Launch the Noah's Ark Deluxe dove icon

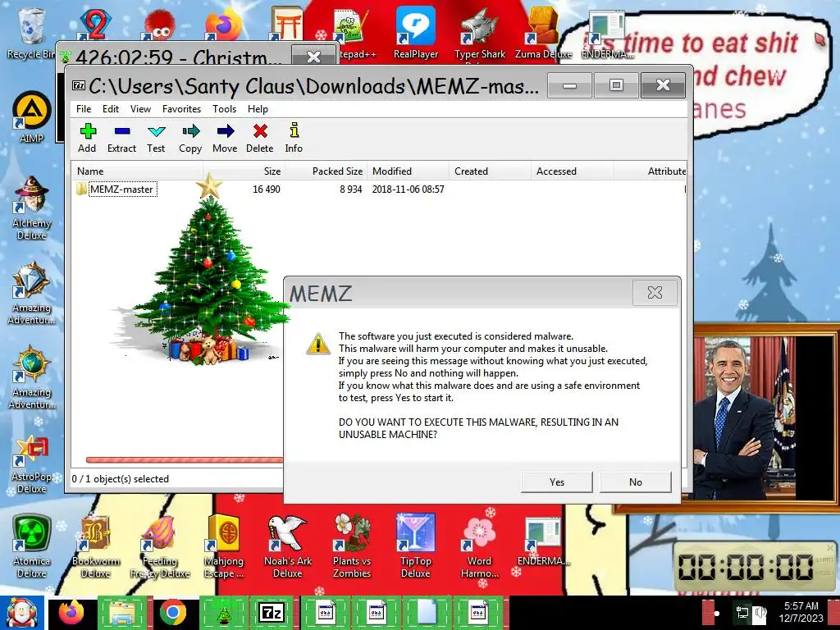pos(287,546)
